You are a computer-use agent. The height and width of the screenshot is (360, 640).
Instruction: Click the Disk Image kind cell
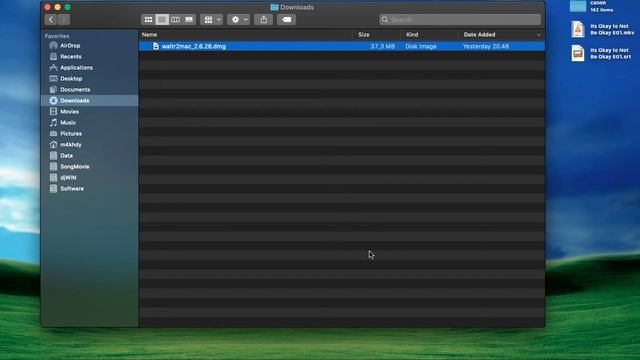(x=421, y=47)
